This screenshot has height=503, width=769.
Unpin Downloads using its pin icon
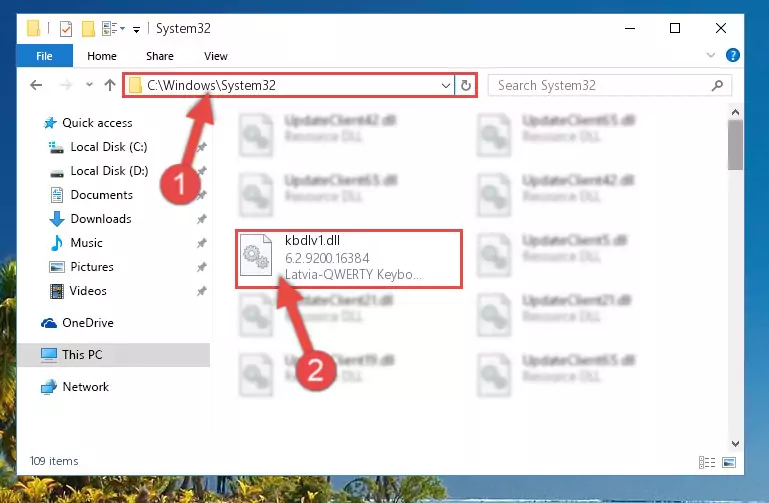201,219
